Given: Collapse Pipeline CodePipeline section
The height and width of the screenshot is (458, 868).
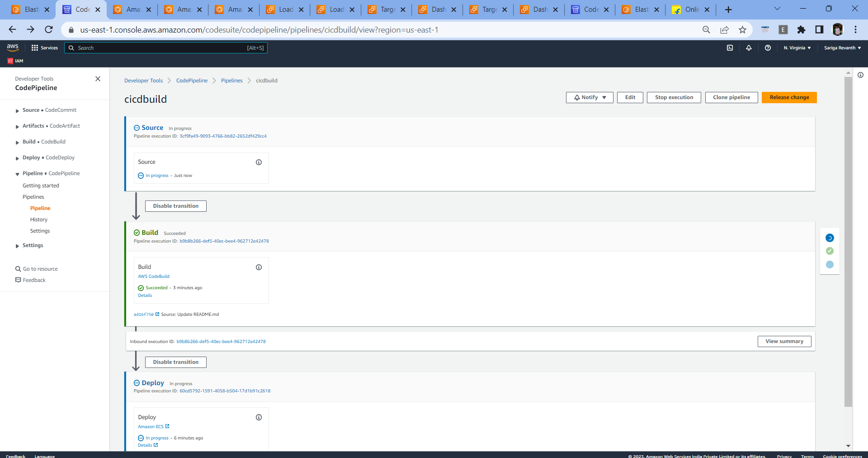Looking at the screenshot, I should point(17,174).
